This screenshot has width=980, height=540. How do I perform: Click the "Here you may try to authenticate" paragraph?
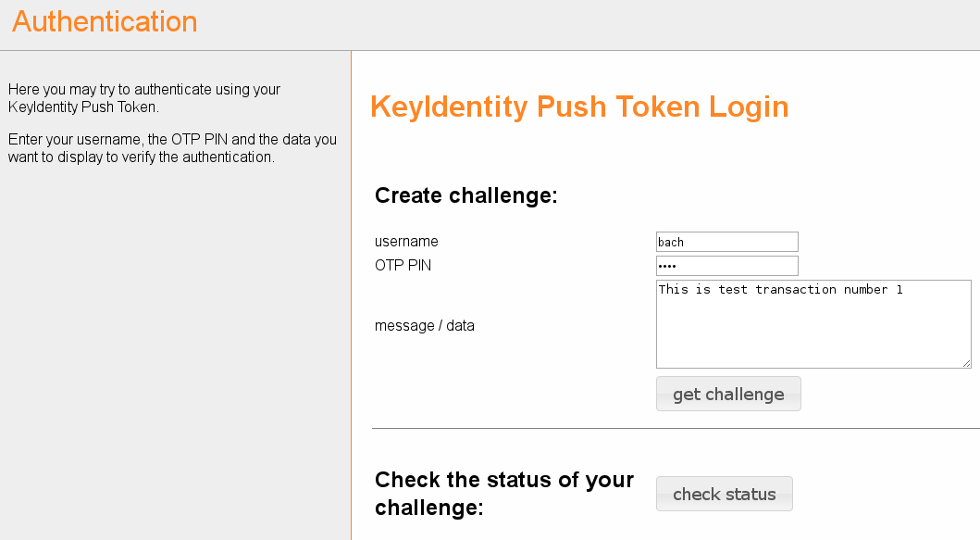143,98
